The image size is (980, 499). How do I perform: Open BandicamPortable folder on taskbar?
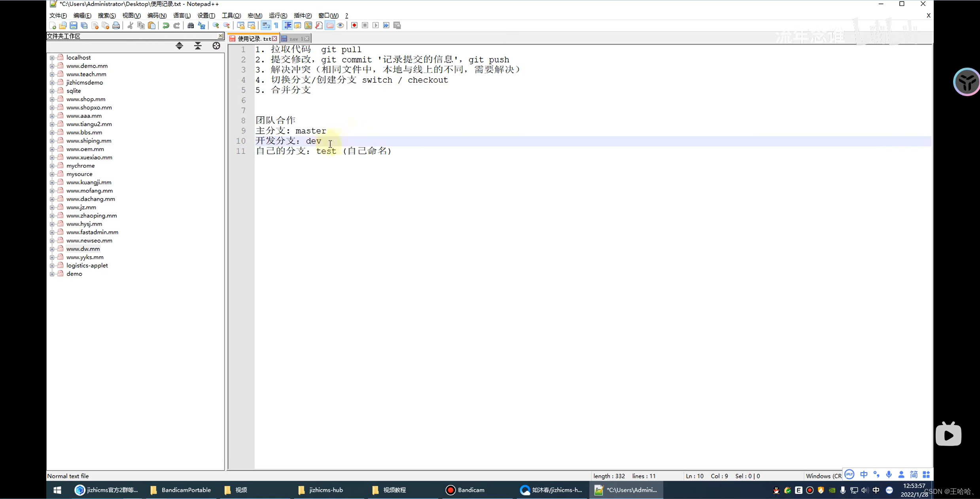point(181,490)
